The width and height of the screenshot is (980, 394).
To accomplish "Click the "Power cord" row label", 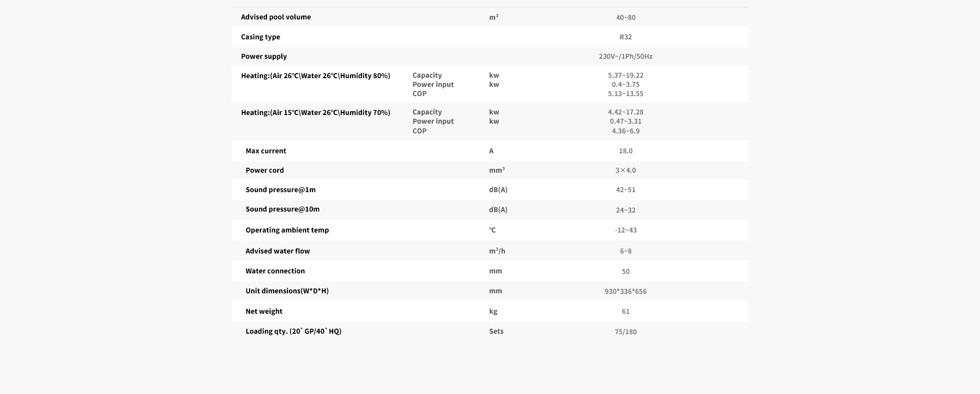I will click(264, 170).
